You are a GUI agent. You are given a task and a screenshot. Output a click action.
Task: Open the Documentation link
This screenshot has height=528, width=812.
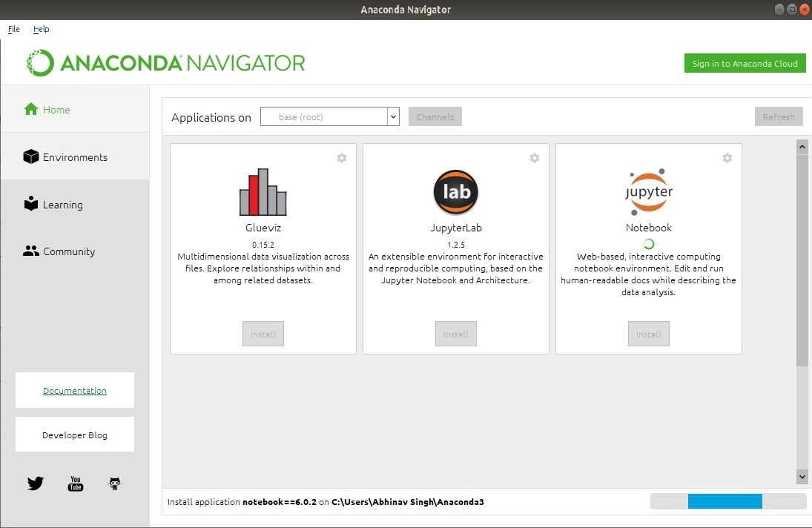(75, 391)
